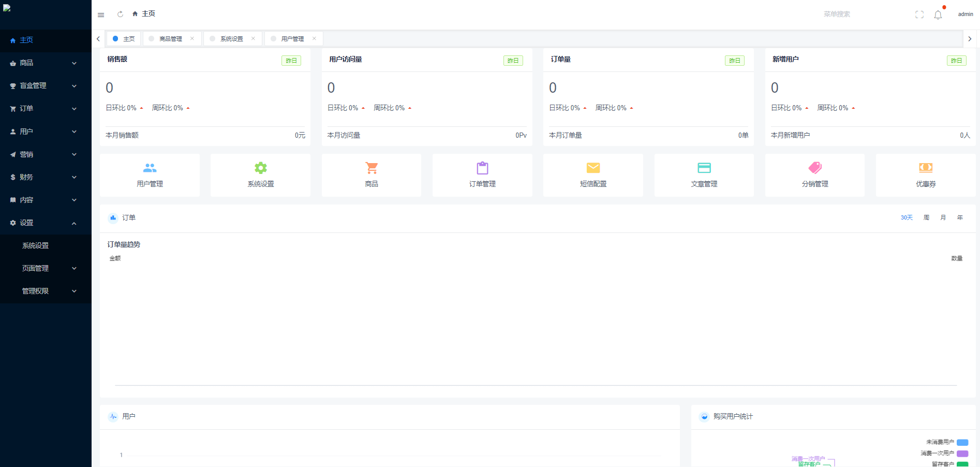
Task: Toggle 未消费用户 legend series
Action: 962,442
